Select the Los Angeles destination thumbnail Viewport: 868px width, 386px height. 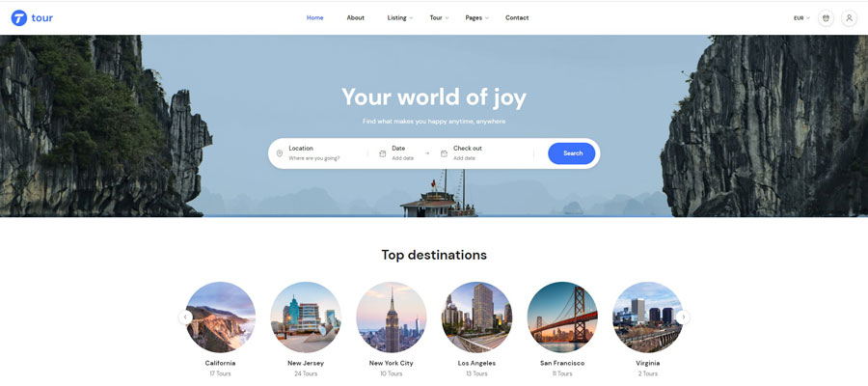pos(476,317)
